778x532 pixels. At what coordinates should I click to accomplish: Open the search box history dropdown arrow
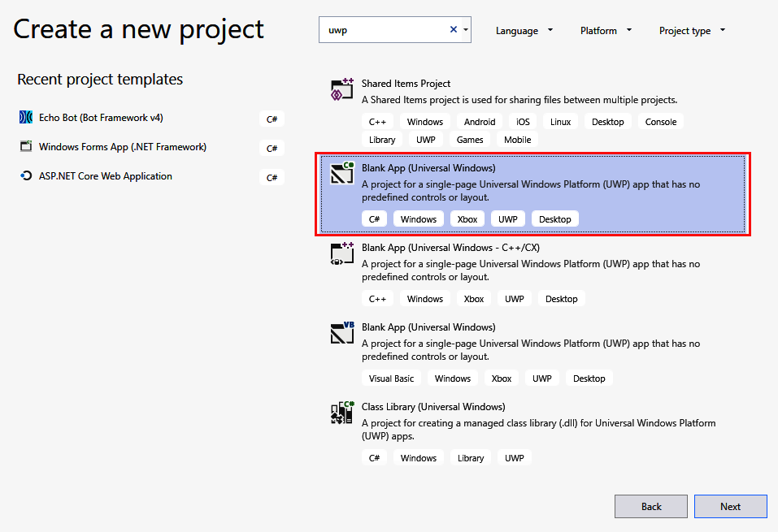click(466, 30)
